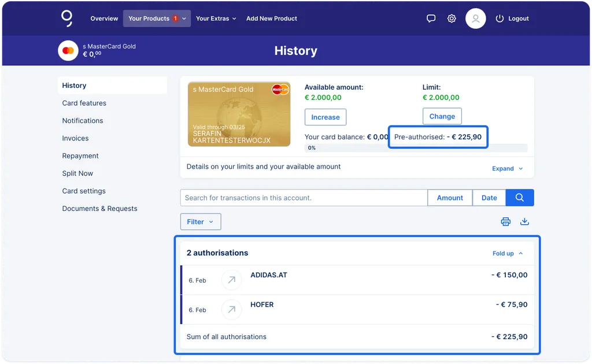
Task: Click the s MasterCard Gold account name in header
Action: [x=109, y=46]
